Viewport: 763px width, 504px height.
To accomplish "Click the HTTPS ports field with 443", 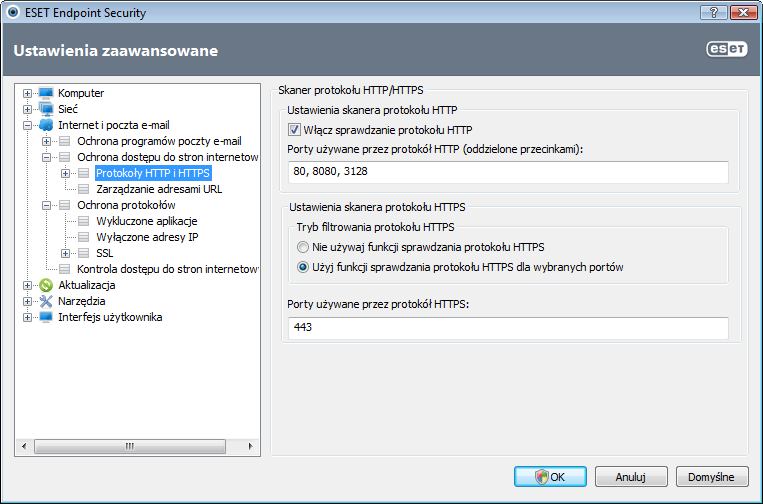I will click(508, 328).
